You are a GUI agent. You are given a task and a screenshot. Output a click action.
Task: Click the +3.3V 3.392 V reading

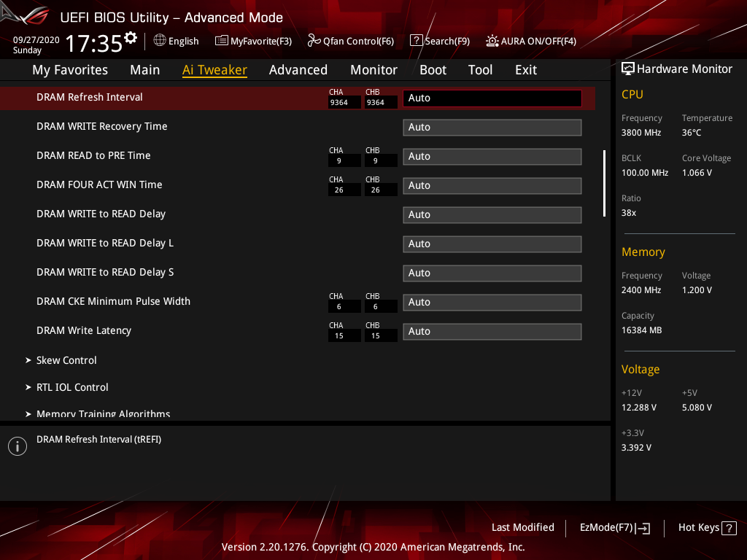(x=636, y=448)
